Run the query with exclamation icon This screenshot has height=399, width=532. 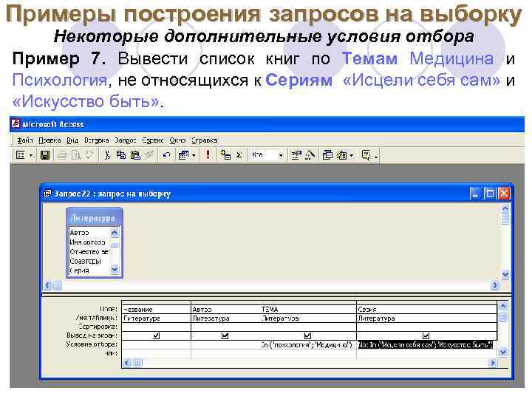pyautogui.click(x=208, y=155)
